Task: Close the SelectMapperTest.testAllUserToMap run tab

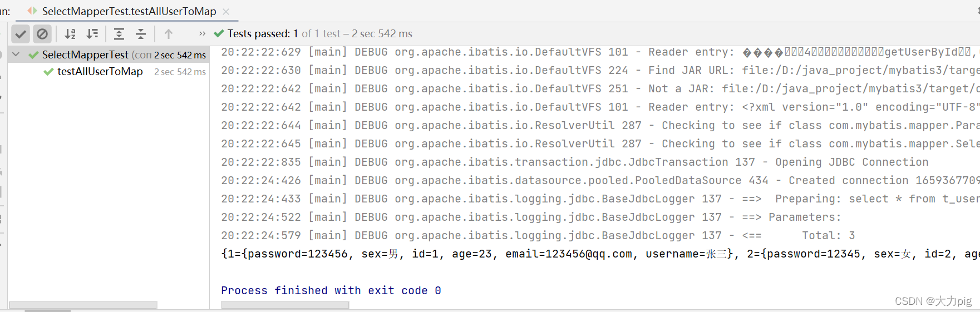Action: 226,11
